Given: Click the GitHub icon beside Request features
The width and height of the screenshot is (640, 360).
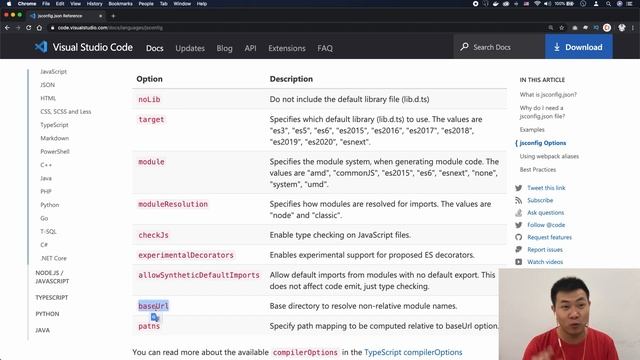Looking at the screenshot, I should point(518,237).
